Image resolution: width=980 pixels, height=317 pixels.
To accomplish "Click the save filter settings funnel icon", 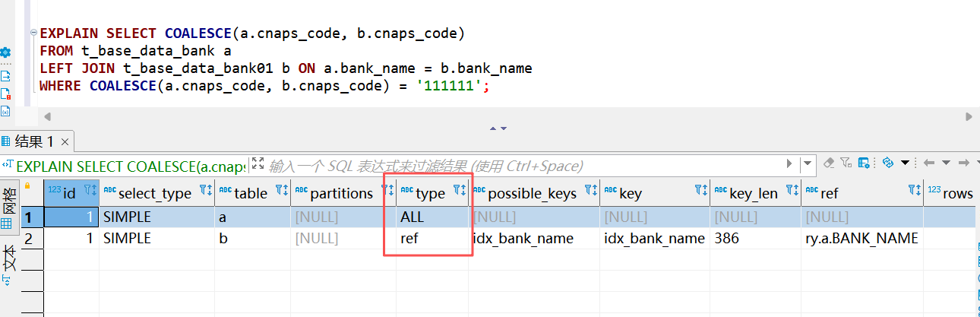I will (x=846, y=163).
